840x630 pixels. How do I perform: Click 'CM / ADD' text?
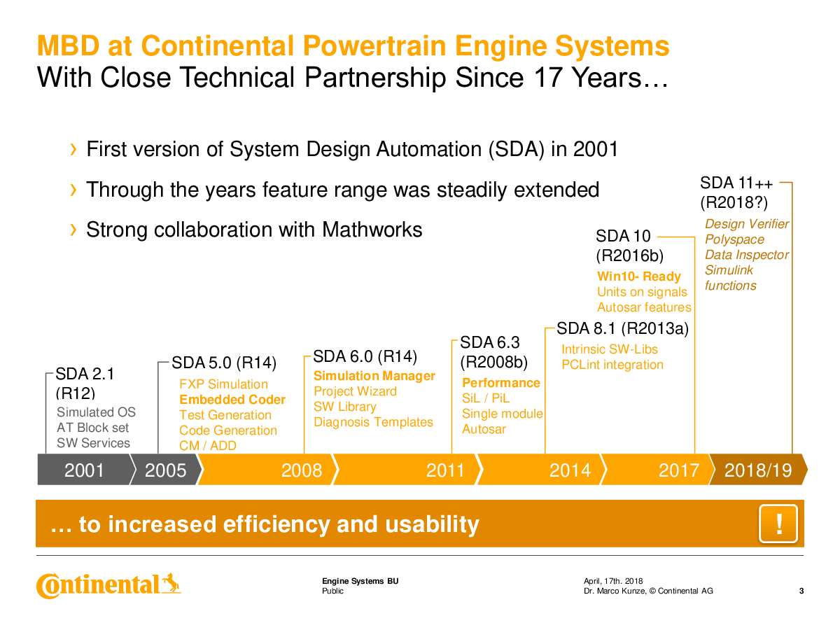click(208, 446)
